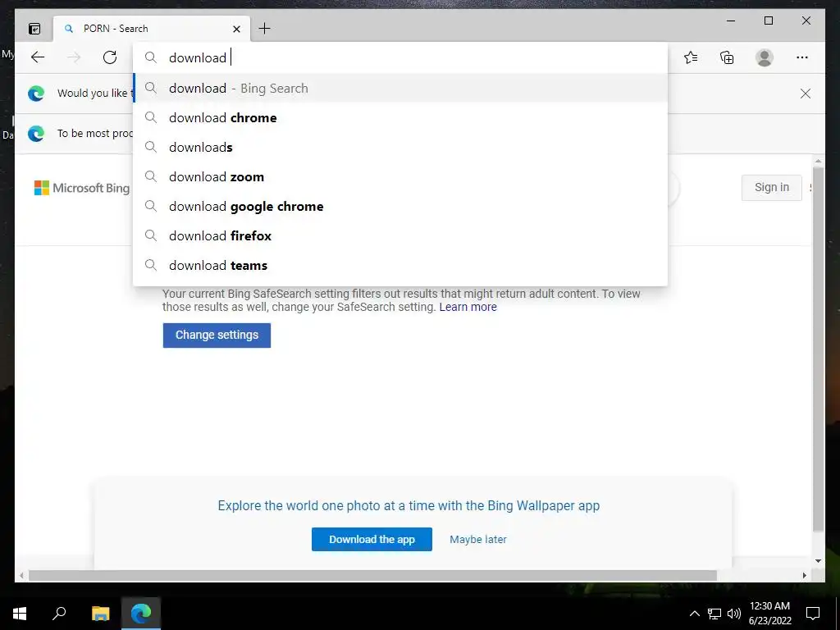This screenshot has width=840, height=630.
Task: Open the network status tray icon
Action: pyautogui.click(x=714, y=614)
